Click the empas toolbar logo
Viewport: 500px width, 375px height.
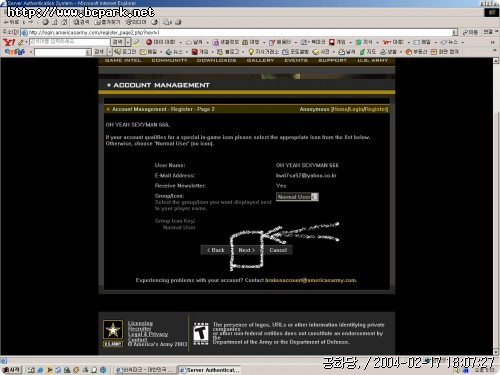click(x=15, y=52)
